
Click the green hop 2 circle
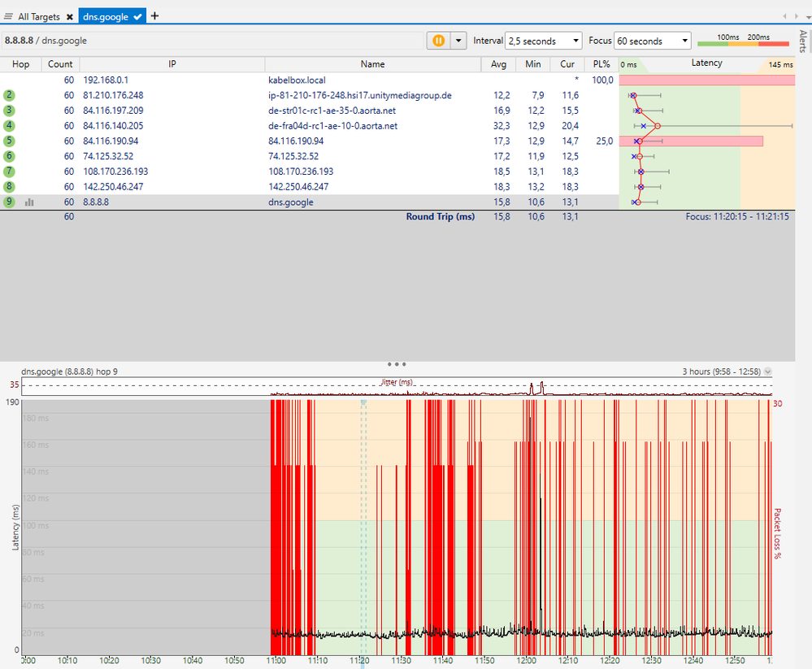[x=9, y=95]
